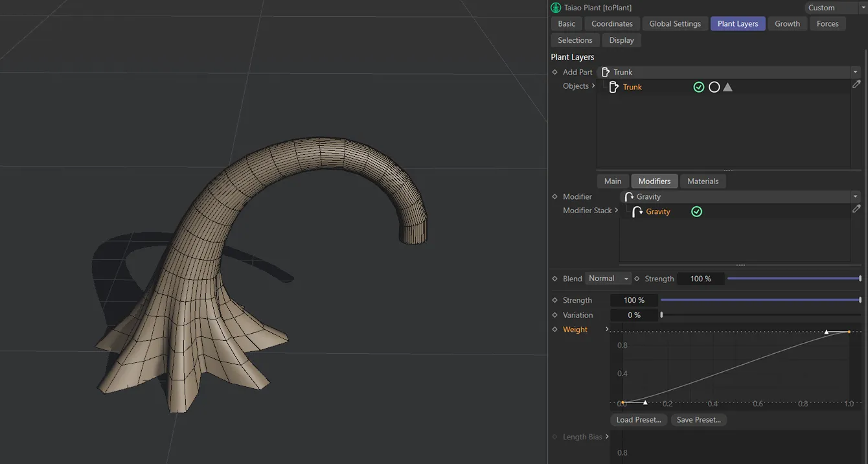Click the edit pencil icon beside the Modifier Stack
Viewport: 868px width, 464px height.
856,208
